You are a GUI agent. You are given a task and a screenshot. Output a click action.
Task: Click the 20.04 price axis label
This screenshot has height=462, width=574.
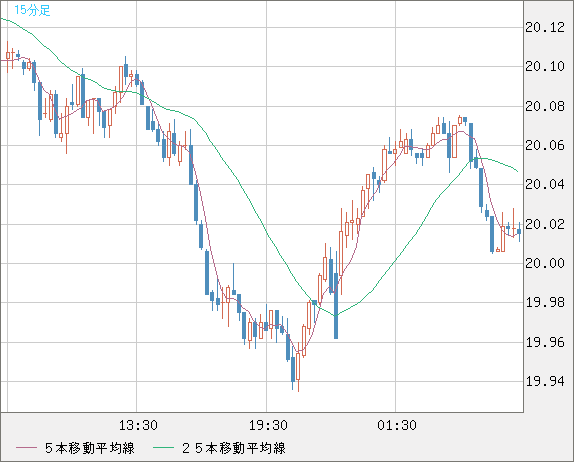click(x=545, y=184)
